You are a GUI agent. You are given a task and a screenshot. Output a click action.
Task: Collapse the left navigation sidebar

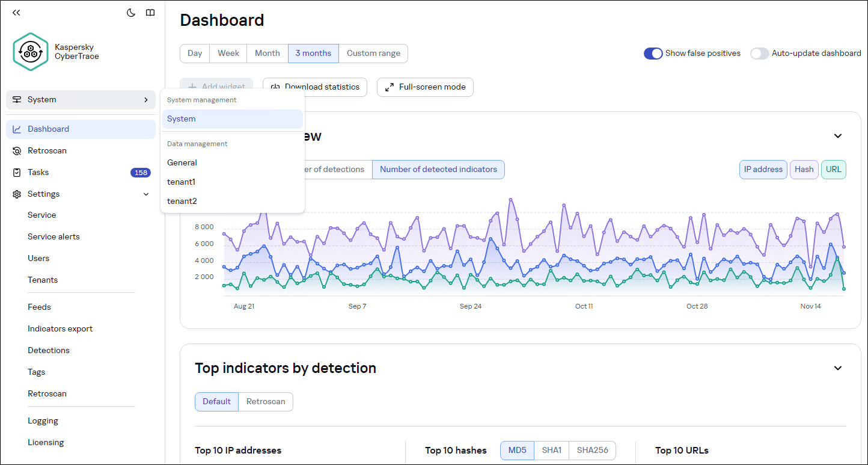click(16, 12)
